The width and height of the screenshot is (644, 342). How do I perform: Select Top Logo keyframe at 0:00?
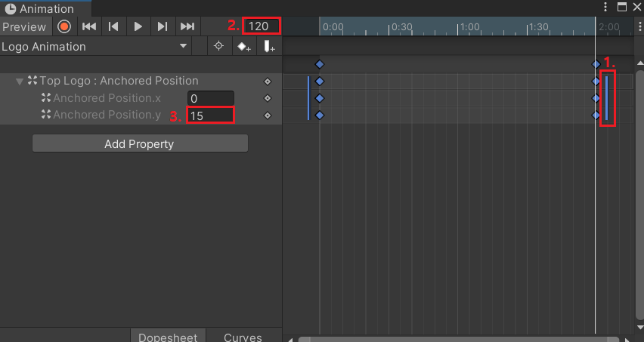[320, 82]
